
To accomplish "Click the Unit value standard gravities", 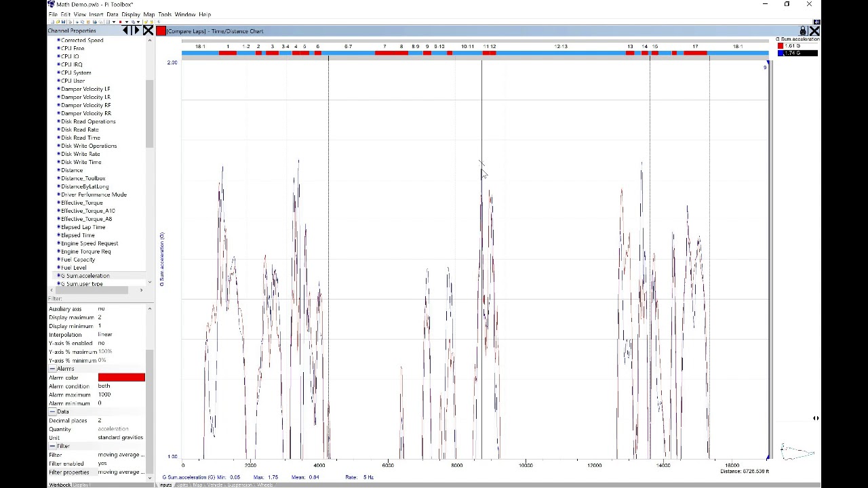I will point(121,437).
